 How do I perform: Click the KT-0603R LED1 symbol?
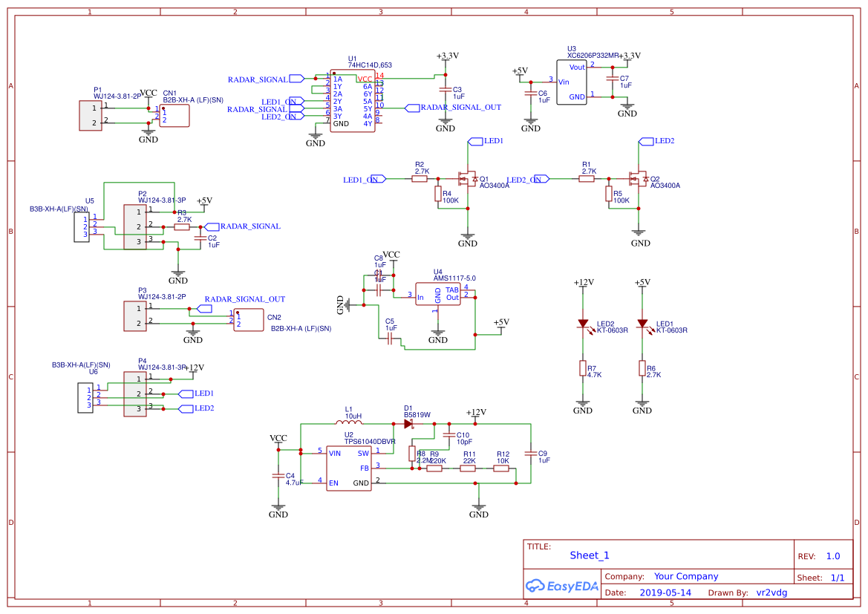coord(642,323)
